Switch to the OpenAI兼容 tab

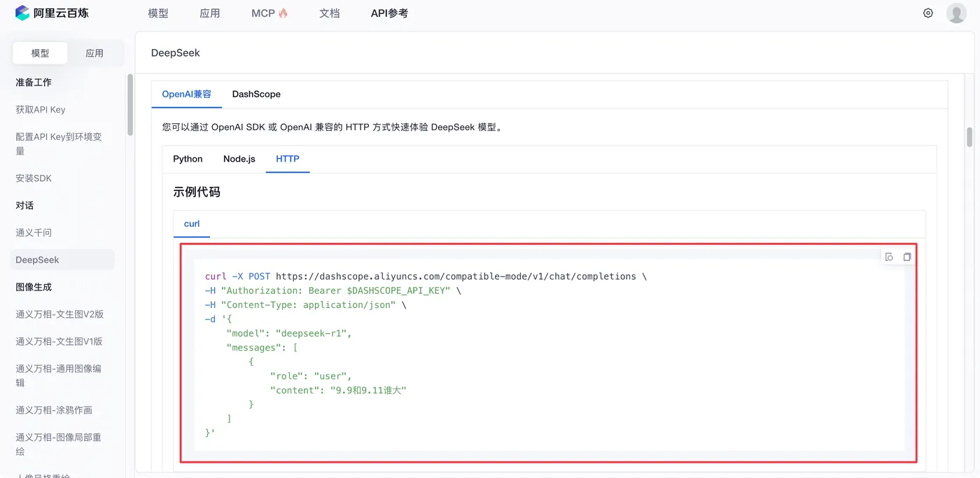pyautogui.click(x=187, y=94)
